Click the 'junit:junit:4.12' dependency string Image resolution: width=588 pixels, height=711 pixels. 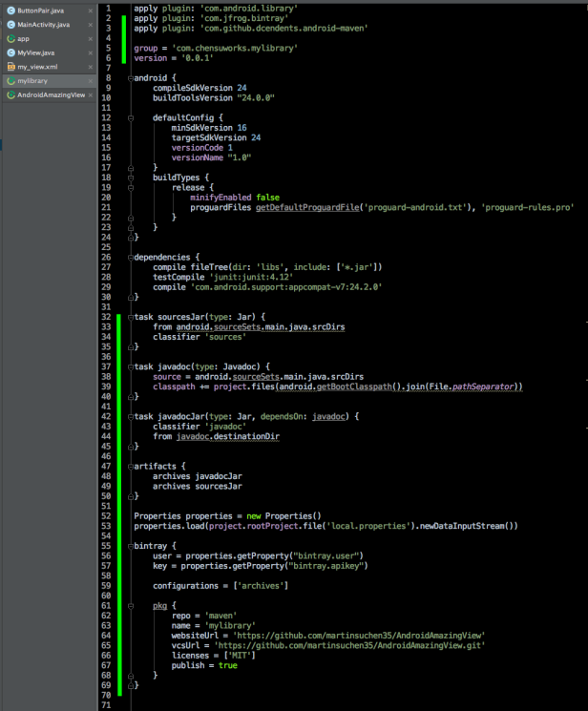pyautogui.click(x=251, y=278)
